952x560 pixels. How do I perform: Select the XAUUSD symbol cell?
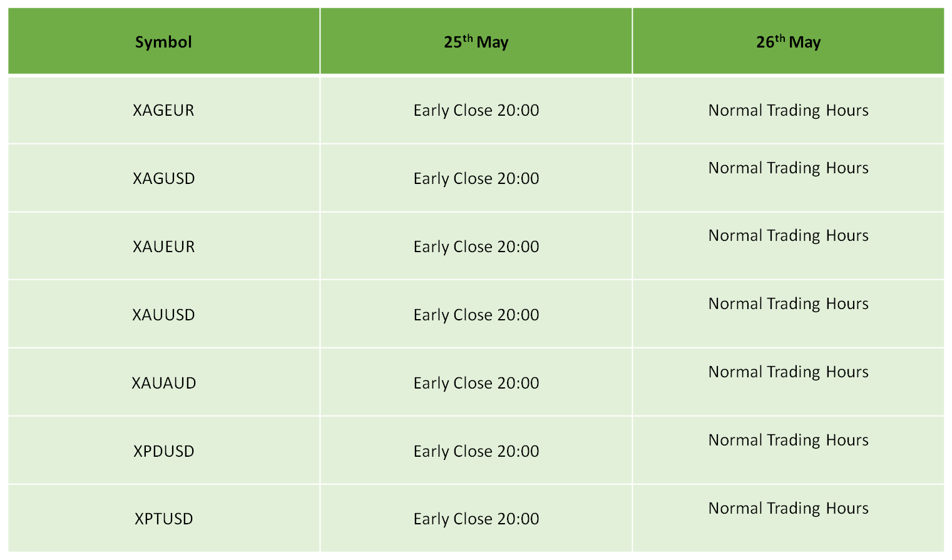[163, 315]
